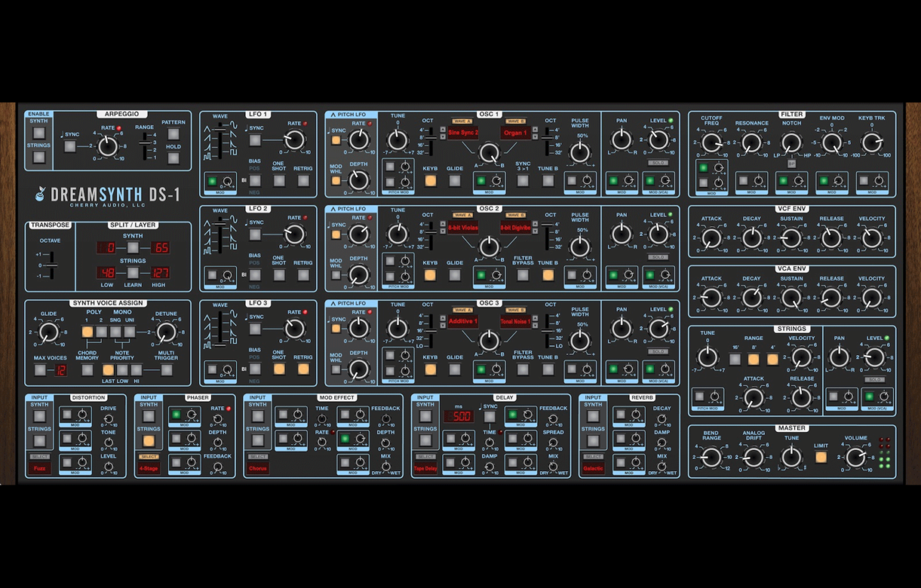
Task: Click LFO 3 MOD source button
Action: (x=211, y=369)
